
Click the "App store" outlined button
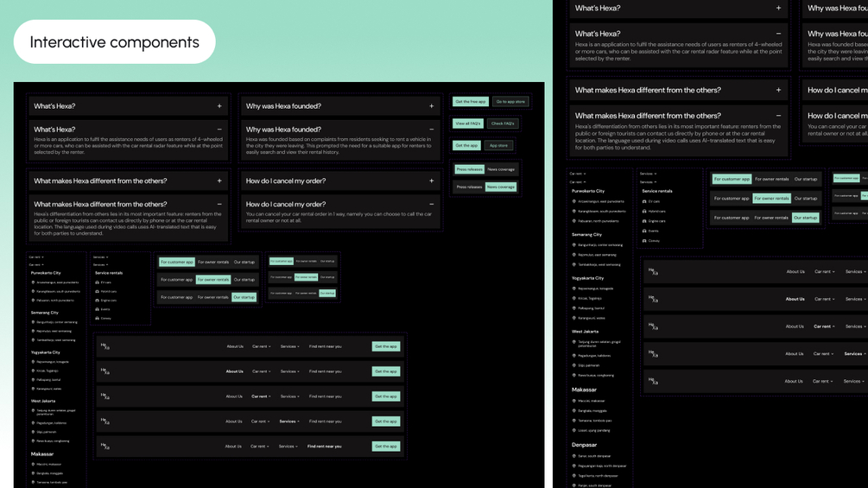tap(498, 145)
